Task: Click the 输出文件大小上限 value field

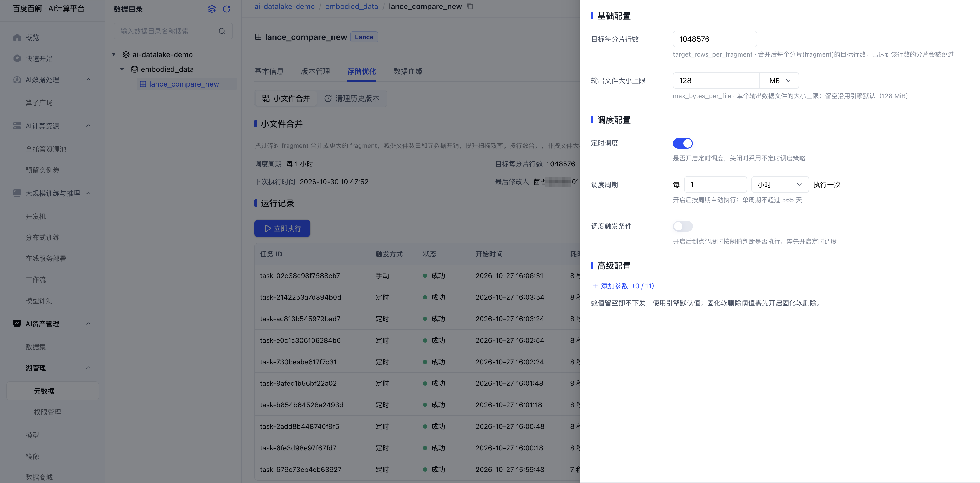Action: tap(716, 81)
